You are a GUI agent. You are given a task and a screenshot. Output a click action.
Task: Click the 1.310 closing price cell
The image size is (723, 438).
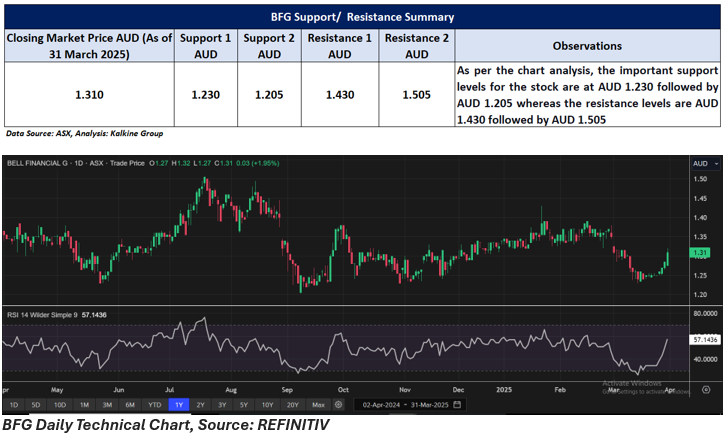pyautogui.click(x=89, y=95)
